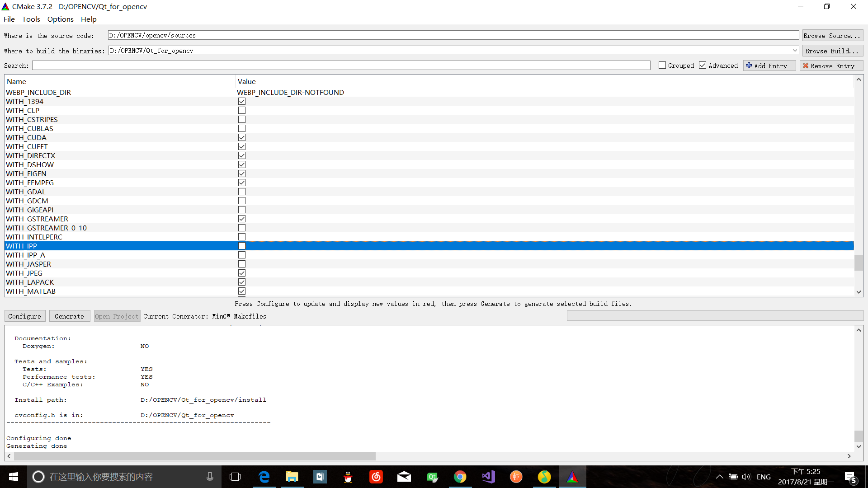
Task: Click the output log horizontal scrollbar
Action: point(194,456)
